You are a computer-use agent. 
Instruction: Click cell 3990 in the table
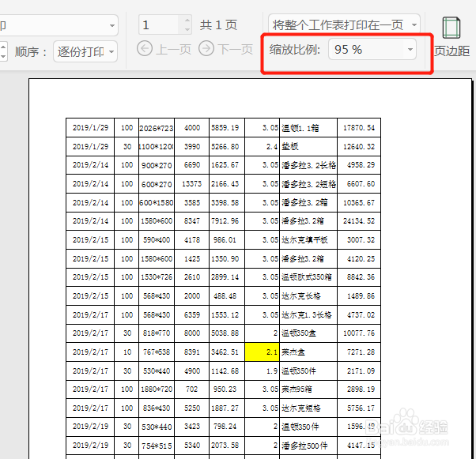[x=191, y=146]
